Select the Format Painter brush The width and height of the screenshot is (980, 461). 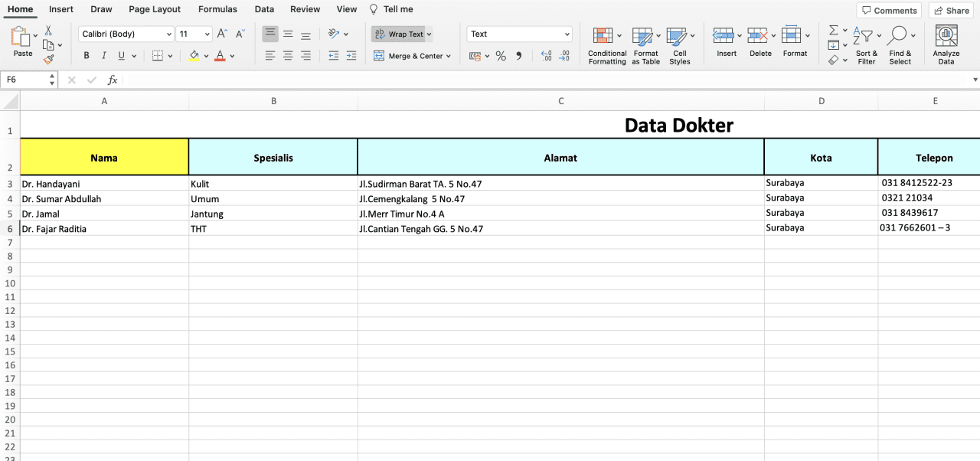(x=48, y=59)
